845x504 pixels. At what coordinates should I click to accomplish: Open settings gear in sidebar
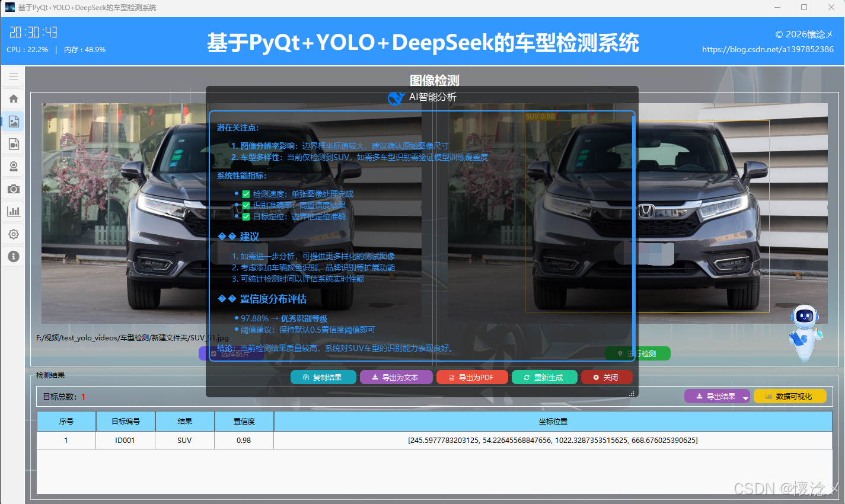[x=14, y=234]
